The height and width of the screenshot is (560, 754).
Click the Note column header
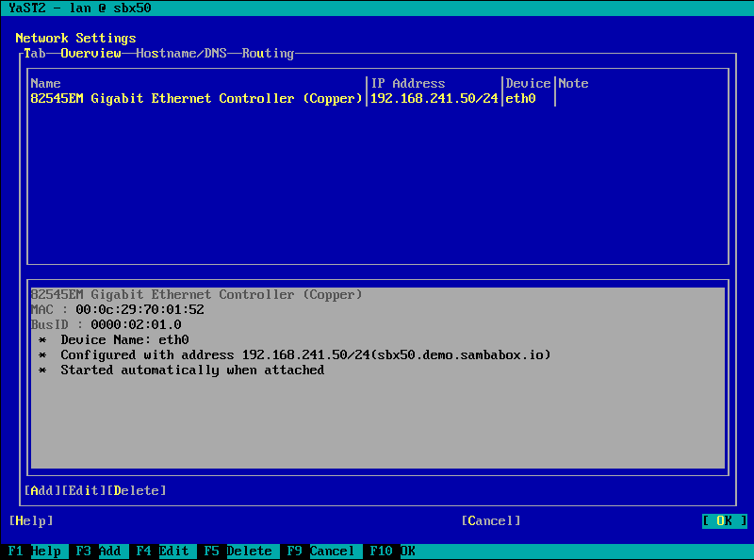click(x=573, y=84)
